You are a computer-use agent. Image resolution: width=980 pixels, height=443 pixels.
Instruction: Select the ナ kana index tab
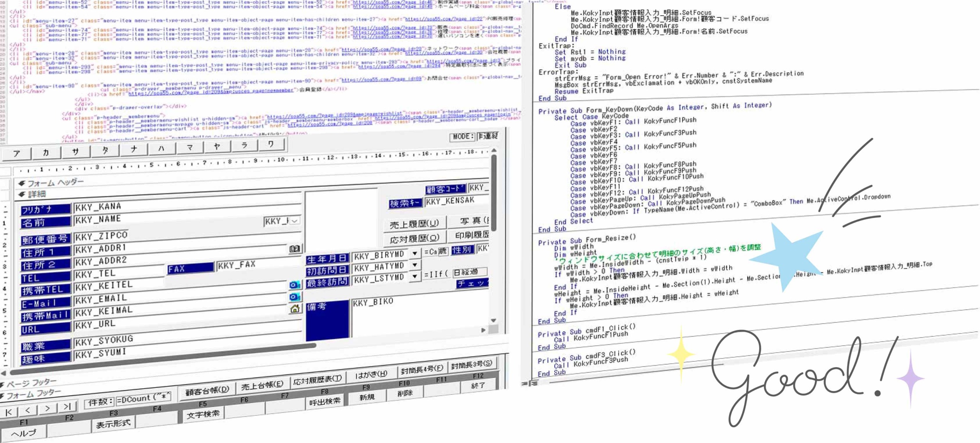[133, 149]
